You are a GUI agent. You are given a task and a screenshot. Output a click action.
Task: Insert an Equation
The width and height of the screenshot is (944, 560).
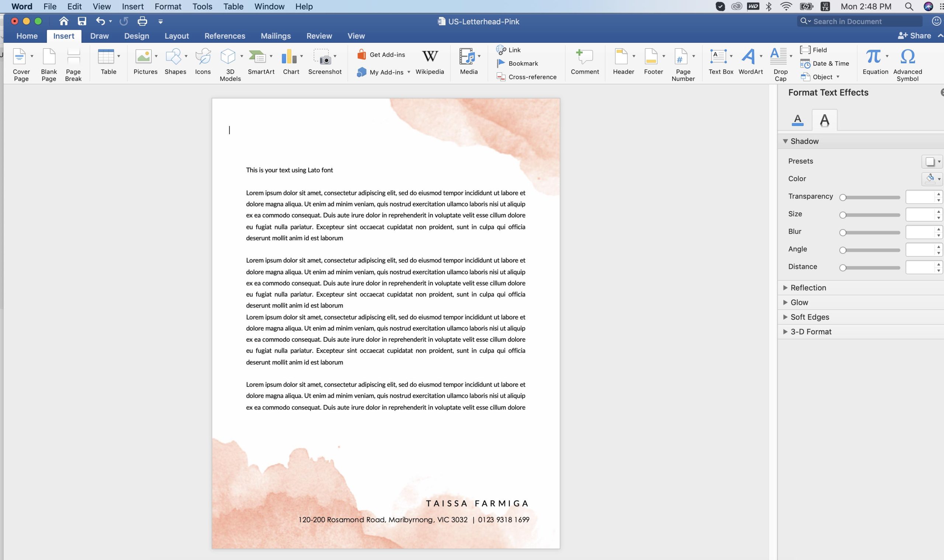pyautogui.click(x=875, y=62)
